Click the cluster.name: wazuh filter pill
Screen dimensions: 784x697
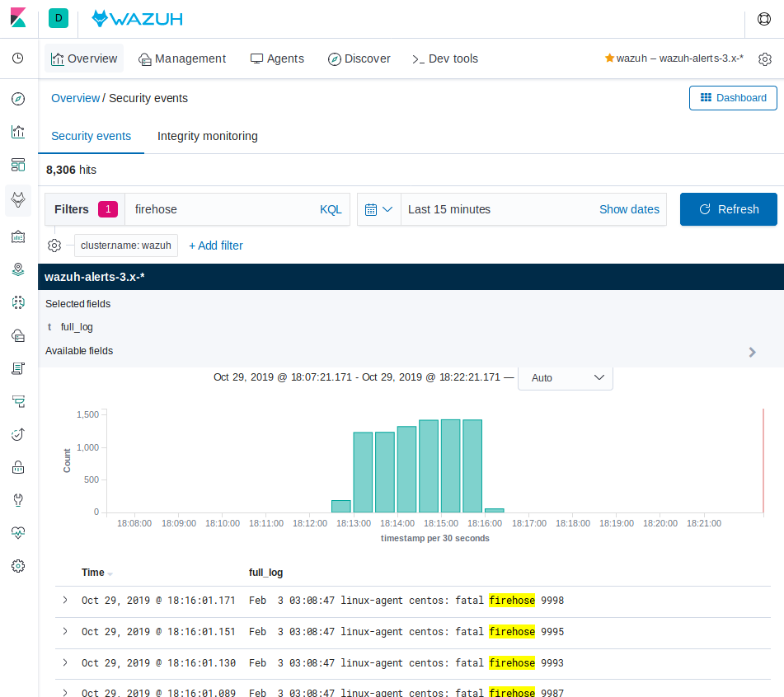point(126,246)
